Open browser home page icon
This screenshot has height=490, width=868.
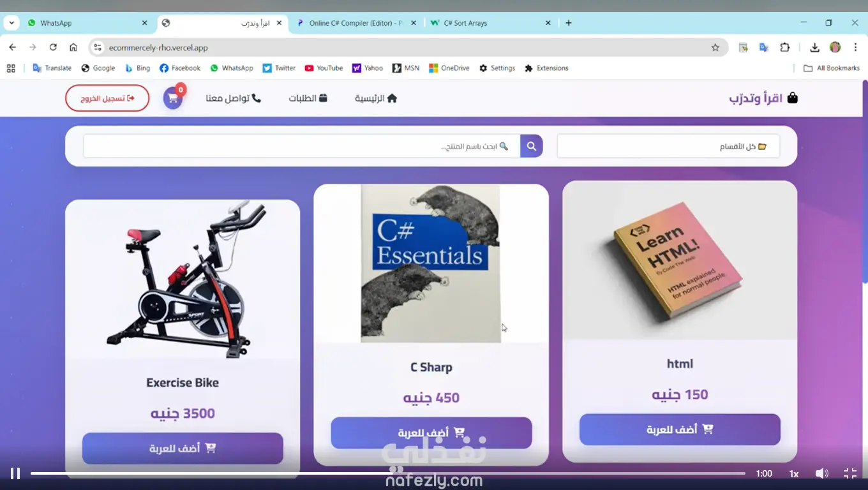pos(73,47)
